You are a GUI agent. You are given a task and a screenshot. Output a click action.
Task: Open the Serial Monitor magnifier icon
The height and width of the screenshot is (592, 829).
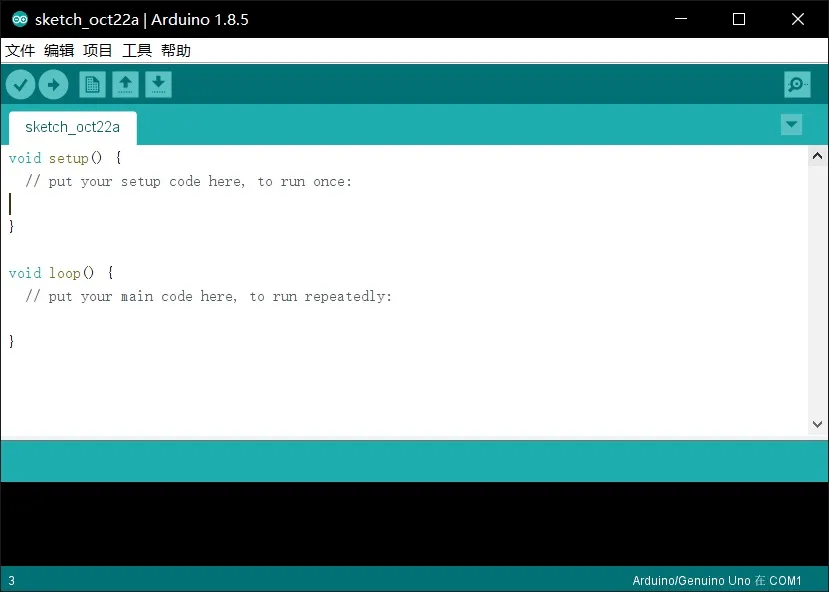(x=797, y=85)
